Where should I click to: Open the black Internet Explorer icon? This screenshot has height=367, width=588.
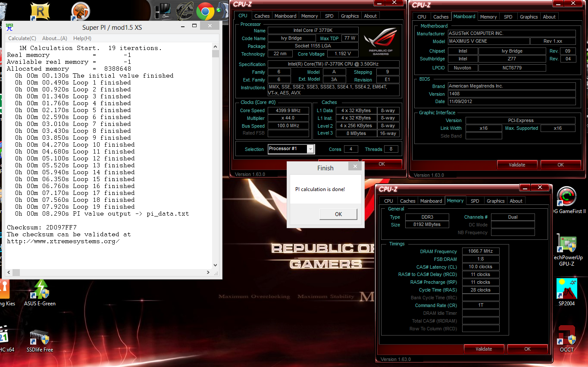point(185,11)
